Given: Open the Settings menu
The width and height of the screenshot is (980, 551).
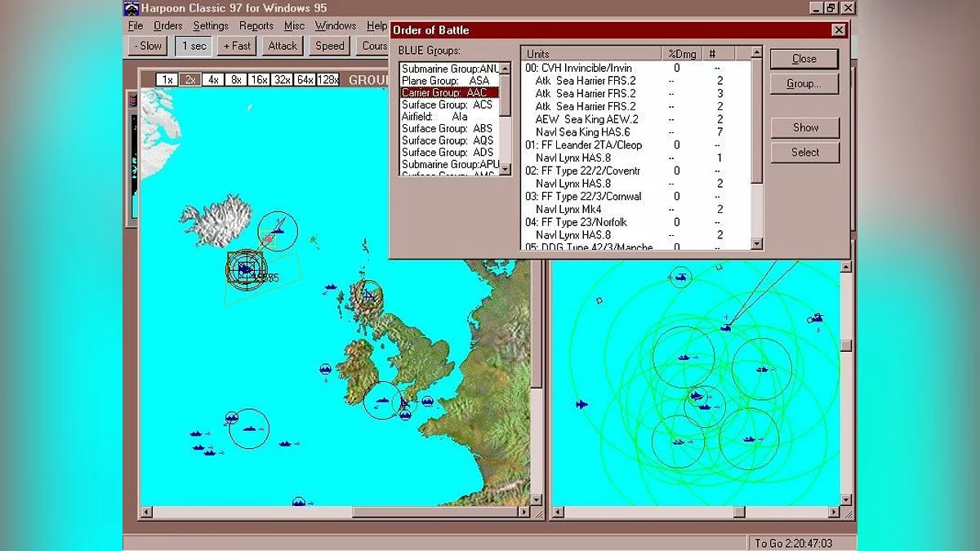Looking at the screenshot, I should [x=211, y=26].
